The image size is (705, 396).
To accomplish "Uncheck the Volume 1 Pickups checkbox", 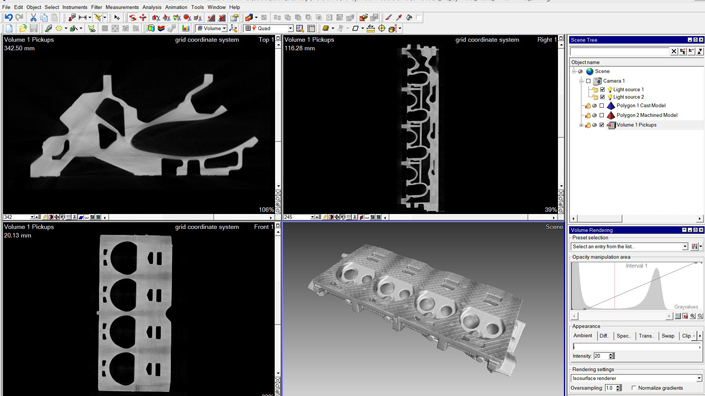I will 602,125.
